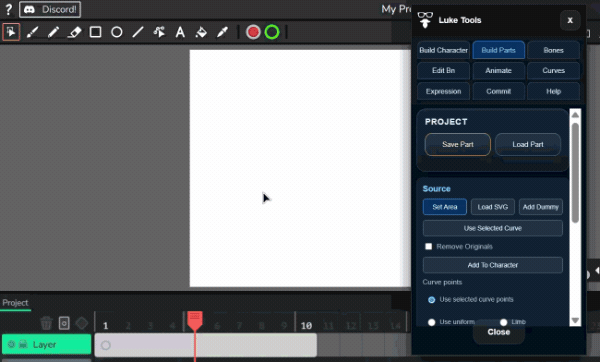Click the Save Part button
Screen dimensions: 600x362
[x=458, y=144]
